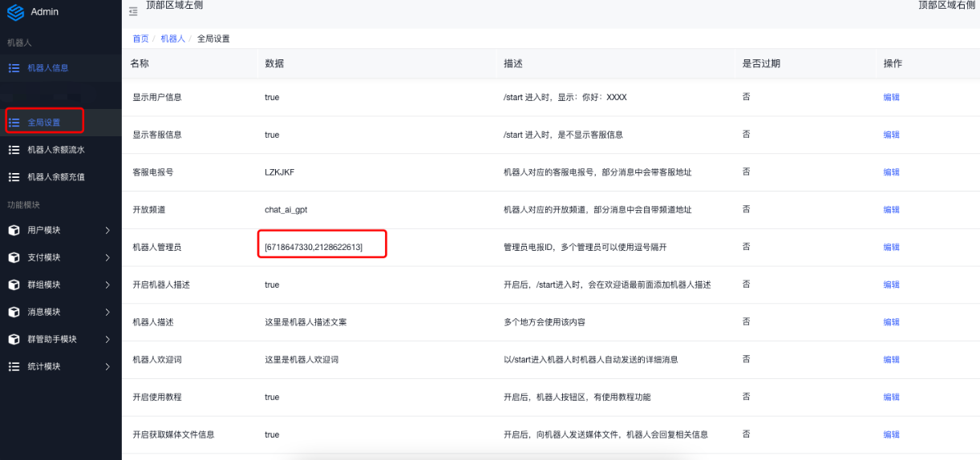Expand the 统计模块 submenu arrow
Screen dimensions: 980x460
pos(107,367)
